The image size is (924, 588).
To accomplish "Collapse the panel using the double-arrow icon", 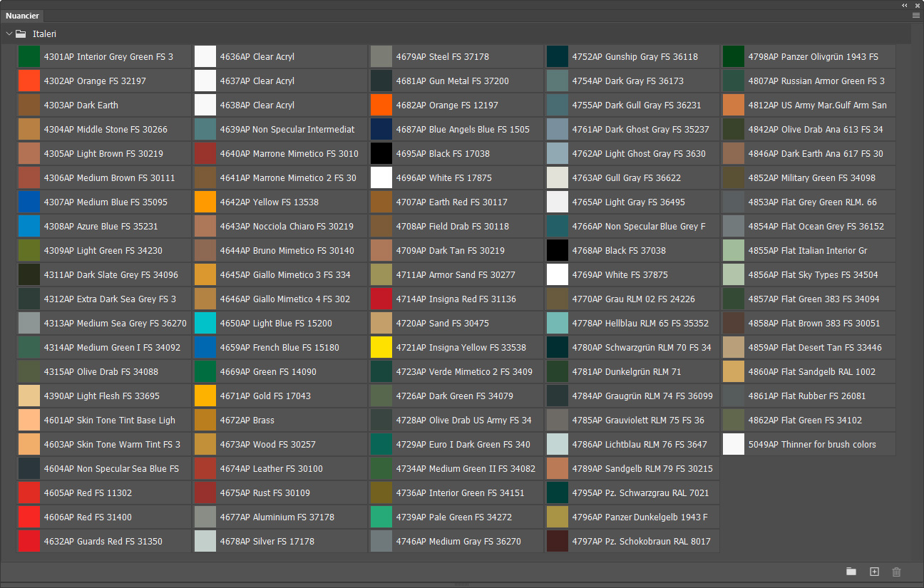I will point(905,5).
